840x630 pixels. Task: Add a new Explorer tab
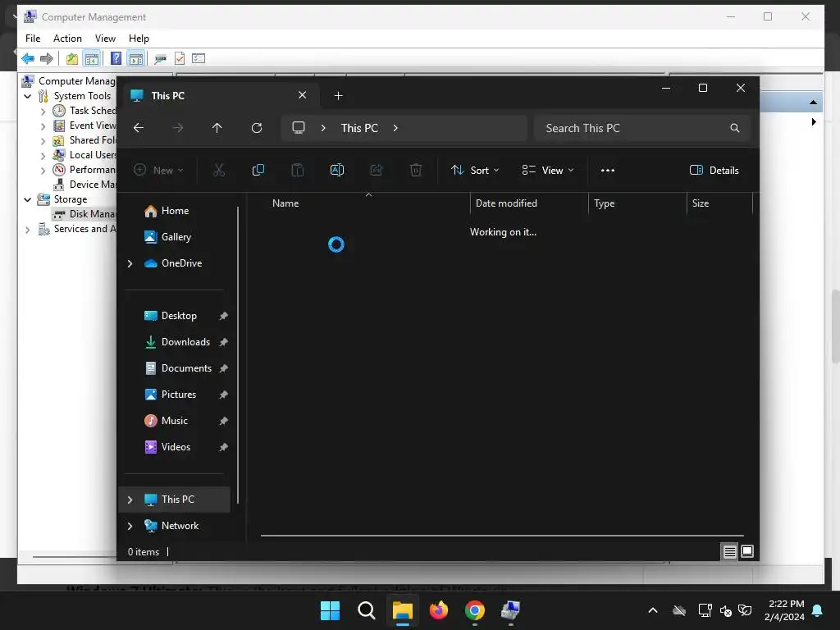click(x=338, y=96)
